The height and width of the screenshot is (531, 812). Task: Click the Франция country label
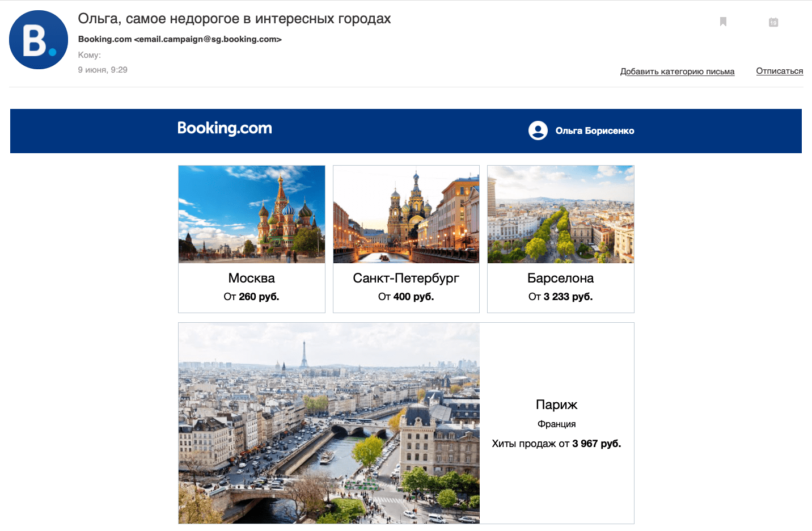(557, 424)
